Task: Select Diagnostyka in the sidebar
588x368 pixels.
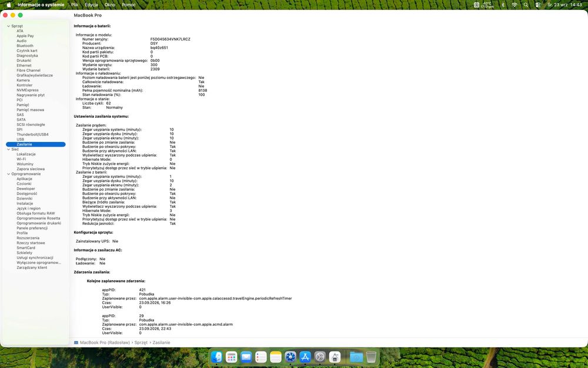Action: click(x=27, y=55)
